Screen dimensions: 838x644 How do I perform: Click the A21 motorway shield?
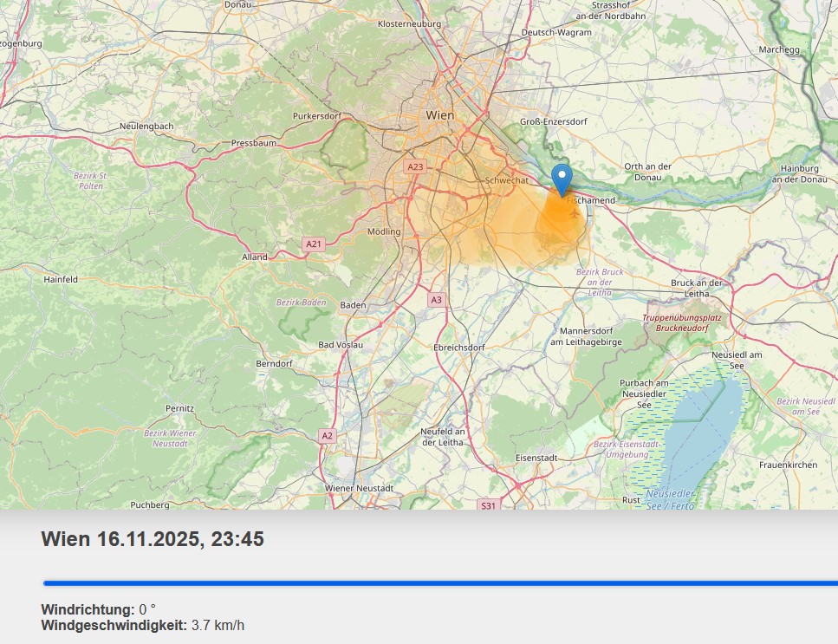click(313, 244)
